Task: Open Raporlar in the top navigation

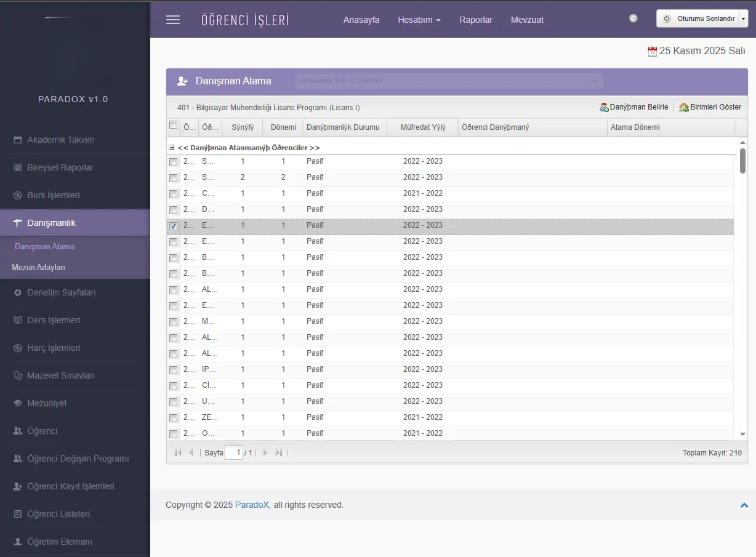Action: pyautogui.click(x=475, y=20)
